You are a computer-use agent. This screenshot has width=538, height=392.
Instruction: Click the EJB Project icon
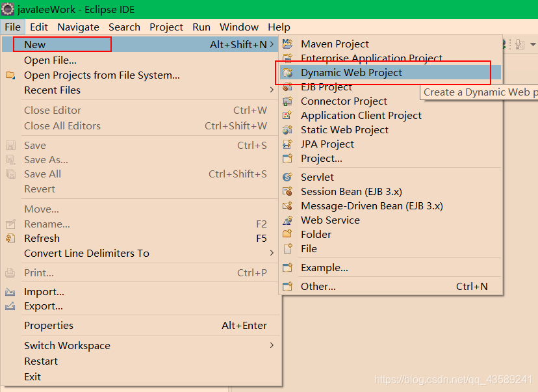[288, 87]
